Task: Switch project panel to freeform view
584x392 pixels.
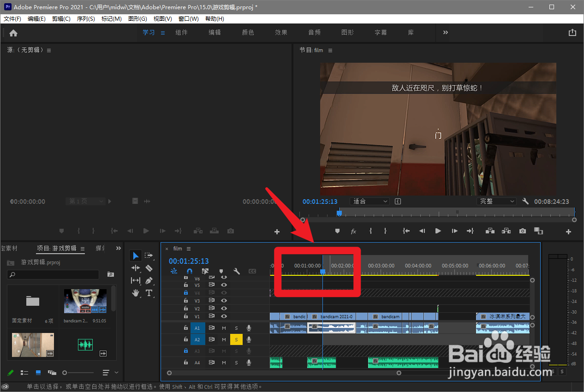Action: click(52, 372)
